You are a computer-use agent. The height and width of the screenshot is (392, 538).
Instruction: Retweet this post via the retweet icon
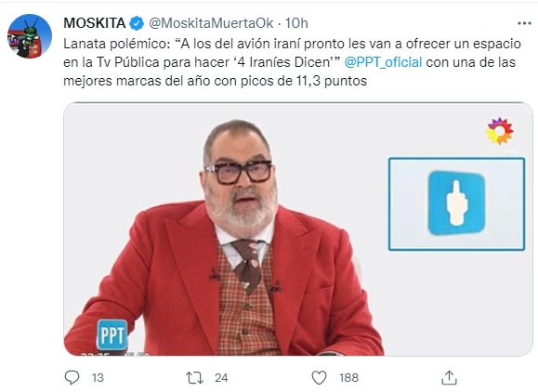click(194, 377)
